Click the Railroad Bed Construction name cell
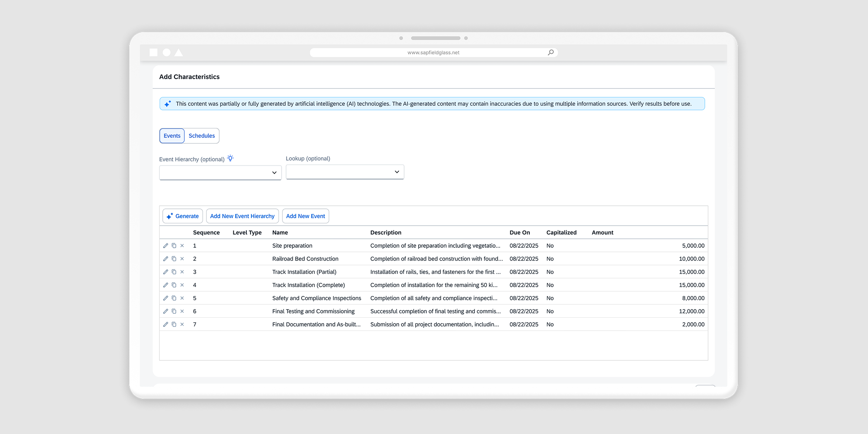The height and width of the screenshot is (434, 868). (x=305, y=259)
